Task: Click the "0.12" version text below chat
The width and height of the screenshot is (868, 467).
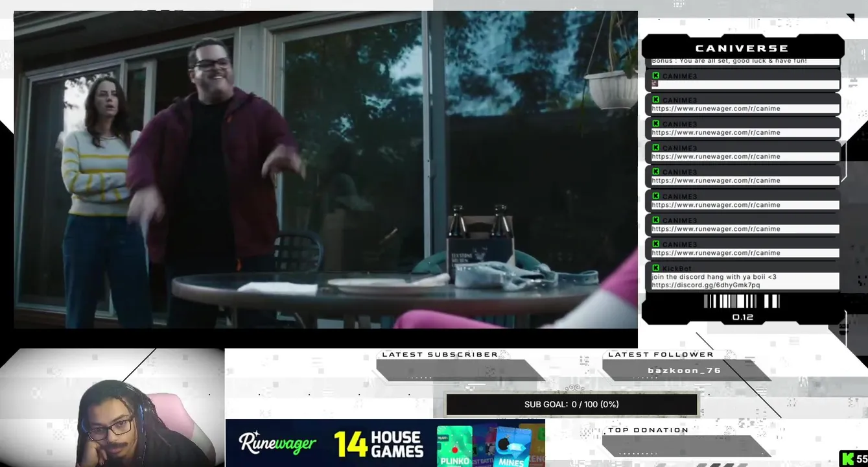Action: point(742,317)
